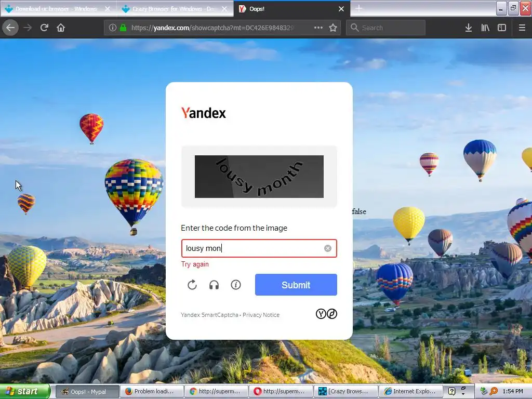
Task: Open the Library bookshelf icon
Action: [485, 28]
